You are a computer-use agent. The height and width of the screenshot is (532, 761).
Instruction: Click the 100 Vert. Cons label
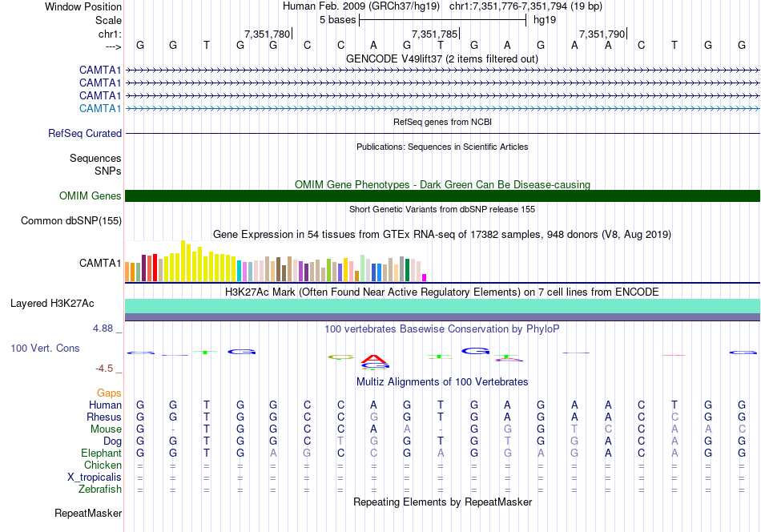(45, 348)
